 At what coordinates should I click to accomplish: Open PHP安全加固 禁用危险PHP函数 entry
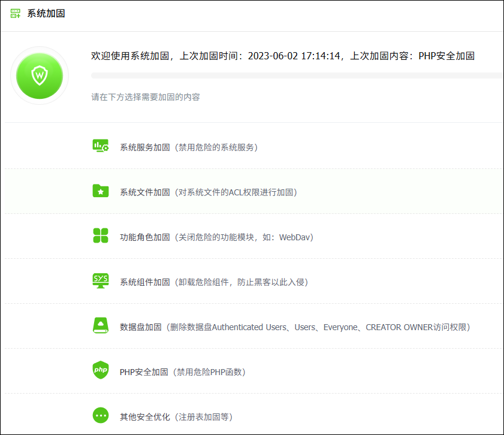tap(183, 372)
